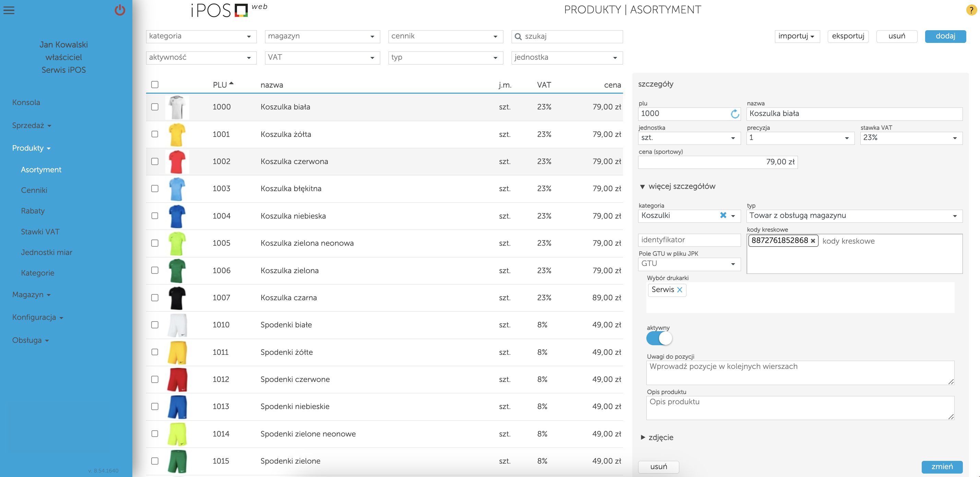Open the hamburger menu icon
The height and width of the screenshot is (477, 980).
9,10
